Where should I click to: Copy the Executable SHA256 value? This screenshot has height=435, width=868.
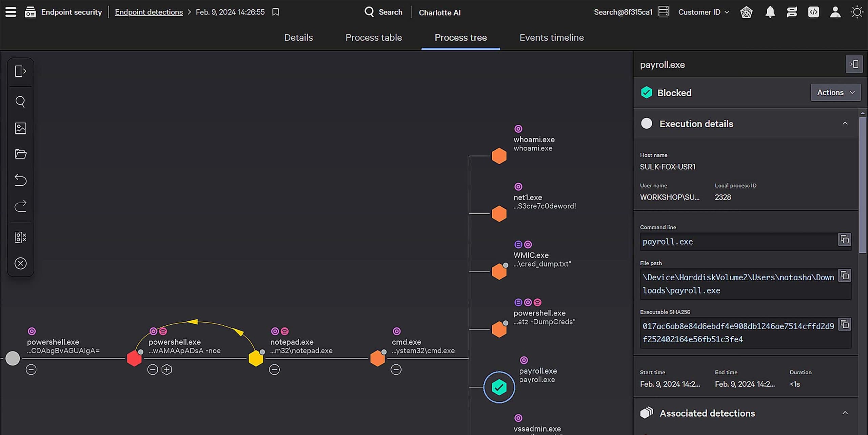[844, 324]
